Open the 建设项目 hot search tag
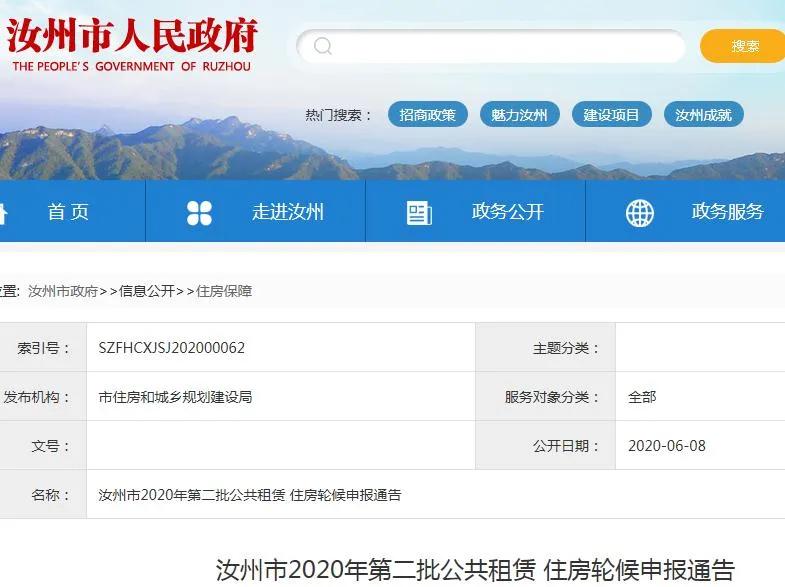The image size is (785, 587). [x=611, y=115]
